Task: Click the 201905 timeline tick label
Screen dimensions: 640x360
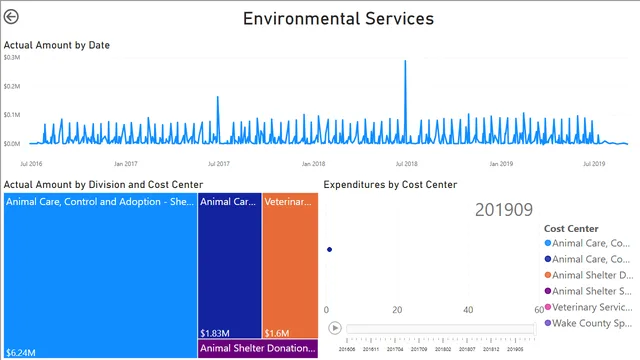Action: 515,349
